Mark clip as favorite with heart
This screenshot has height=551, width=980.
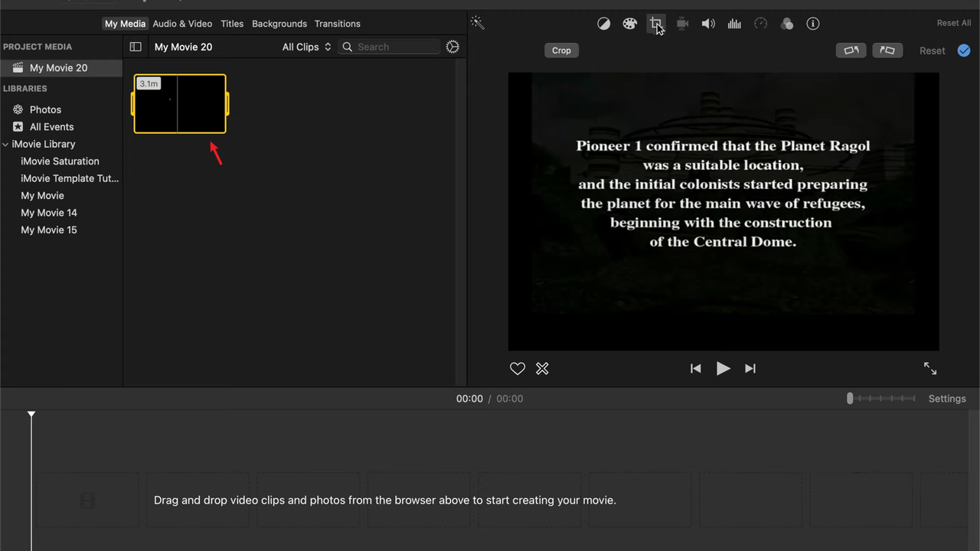pyautogui.click(x=518, y=369)
